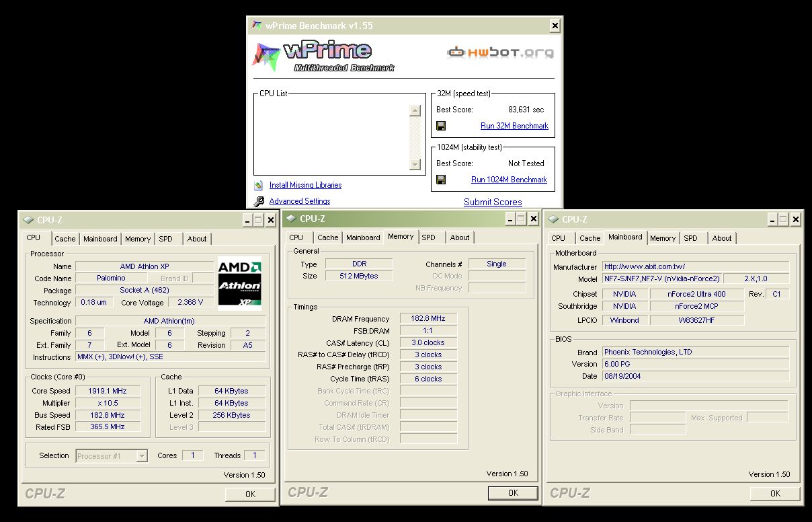812x522 pixels.
Task: Click the HWBOT.org logo
Action: click(x=501, y=52)
